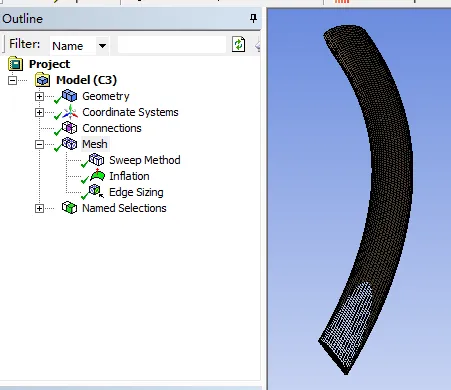Viewport: 451px width, 390px height.
Task: Select the Mesh tree item
Action: pos(95,144)
